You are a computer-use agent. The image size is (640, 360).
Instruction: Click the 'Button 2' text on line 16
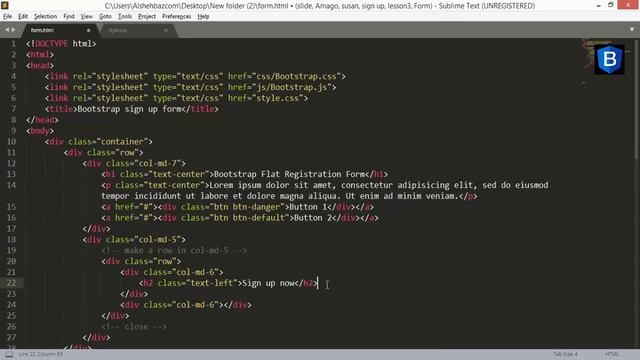(313, 218)
